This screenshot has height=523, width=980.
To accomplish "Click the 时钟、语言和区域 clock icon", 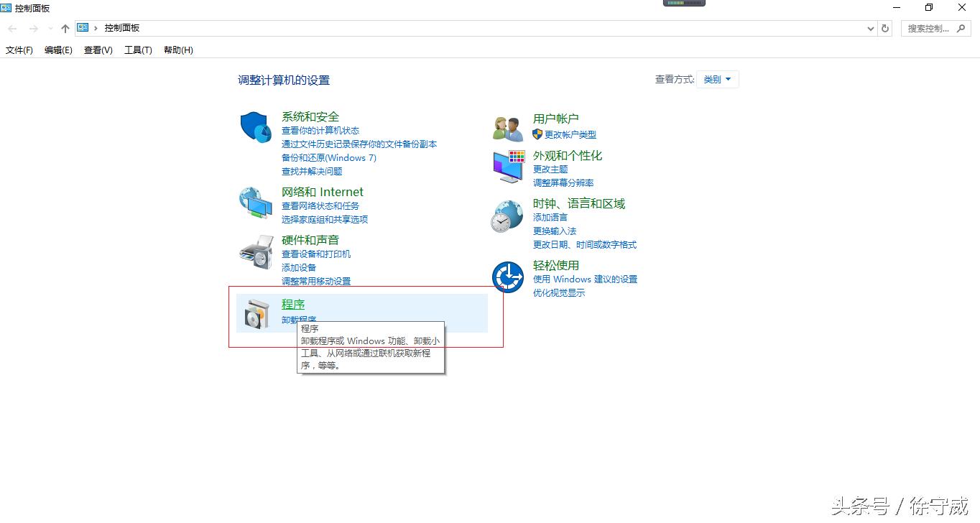I will click(507, 216).
